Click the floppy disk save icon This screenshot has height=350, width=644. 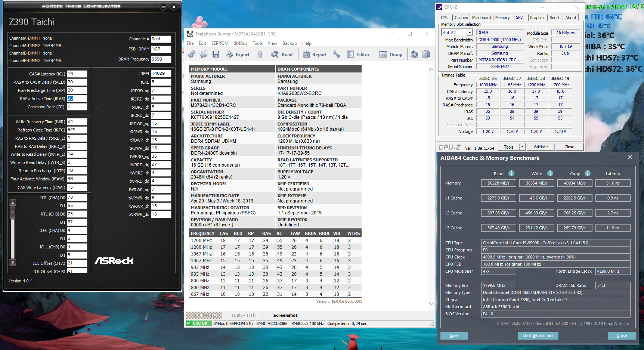coord(216,55)
